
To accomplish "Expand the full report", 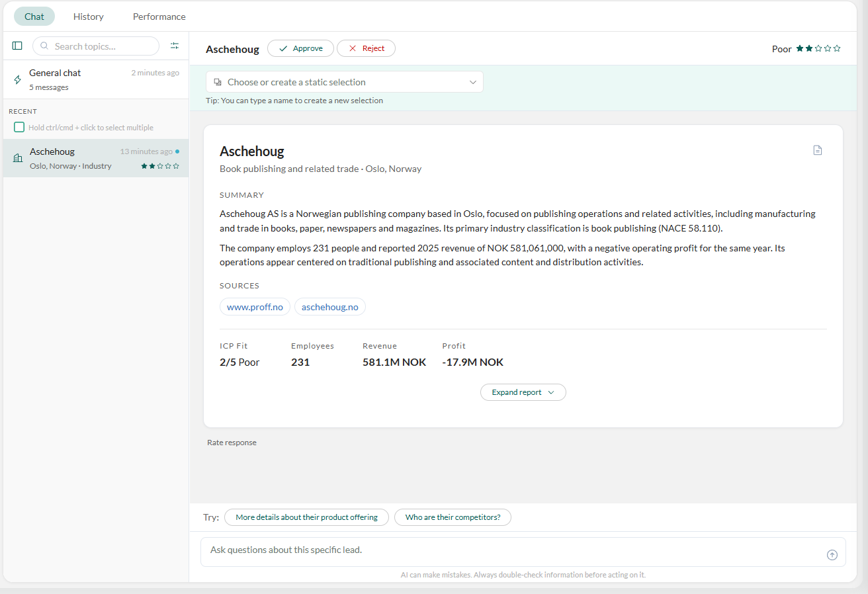I will coord(523,392).
